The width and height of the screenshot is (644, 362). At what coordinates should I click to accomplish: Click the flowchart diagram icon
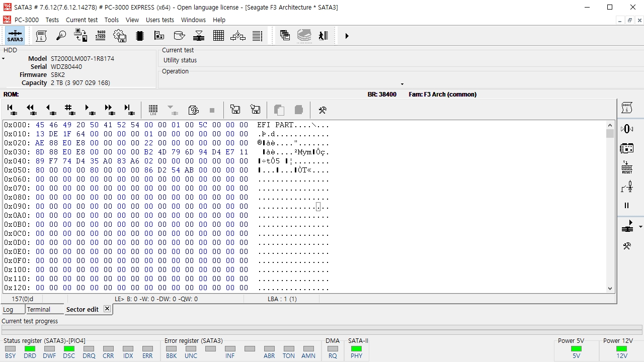pos(238,36)
